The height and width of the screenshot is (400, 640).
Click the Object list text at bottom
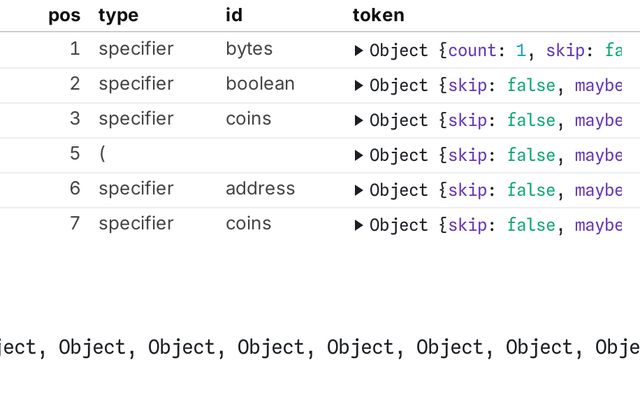320,347
